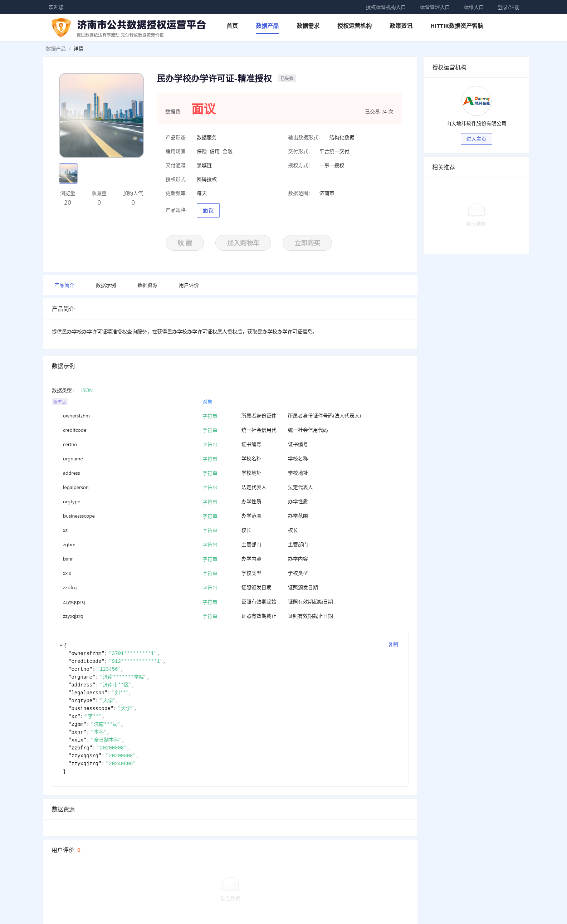Click the "20240808" value in the JSON sample
This screenshot has height=924, width=567.
tap(121, 763)
